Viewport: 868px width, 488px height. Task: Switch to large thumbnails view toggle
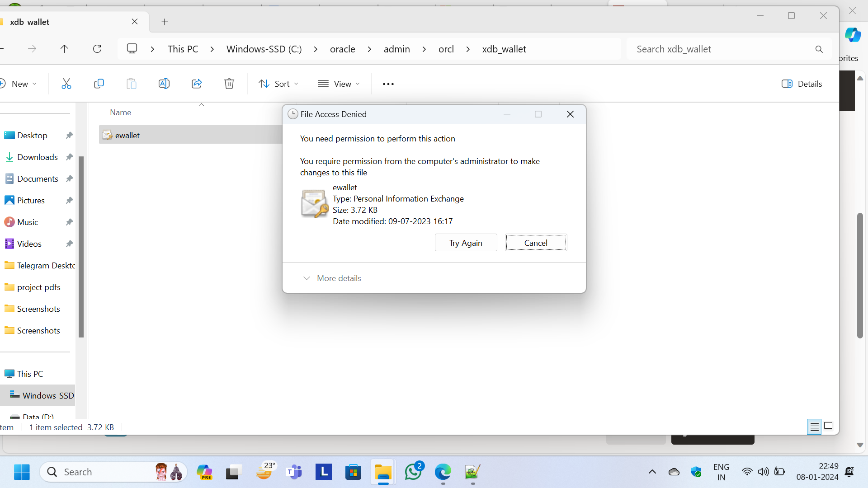(828, 426)
